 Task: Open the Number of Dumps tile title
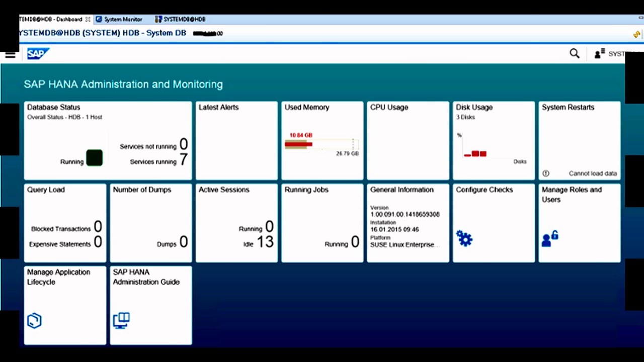point(142,190)
